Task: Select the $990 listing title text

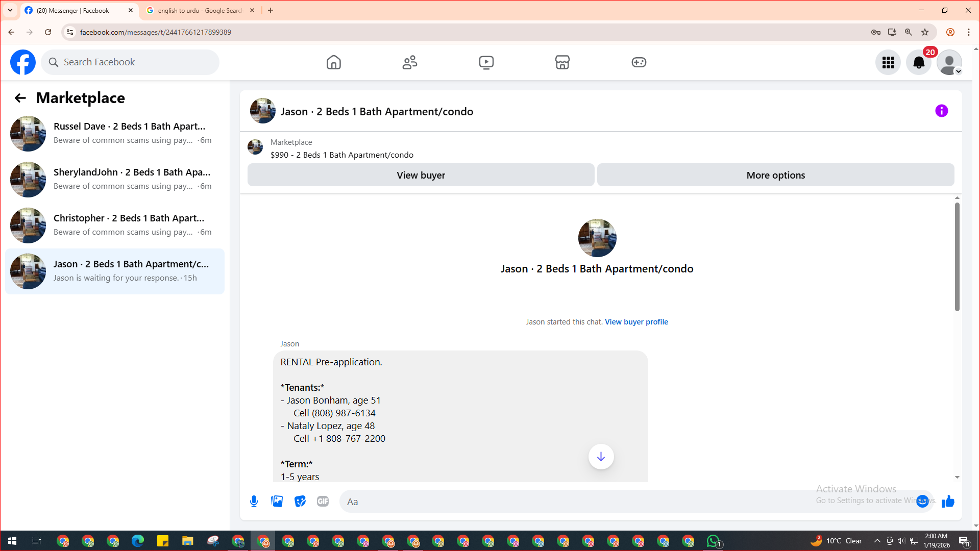Action: (342, 155)
